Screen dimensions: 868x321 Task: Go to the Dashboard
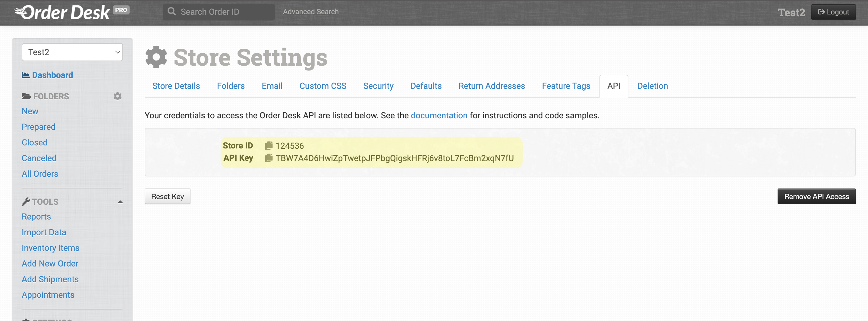click(47, 75)
